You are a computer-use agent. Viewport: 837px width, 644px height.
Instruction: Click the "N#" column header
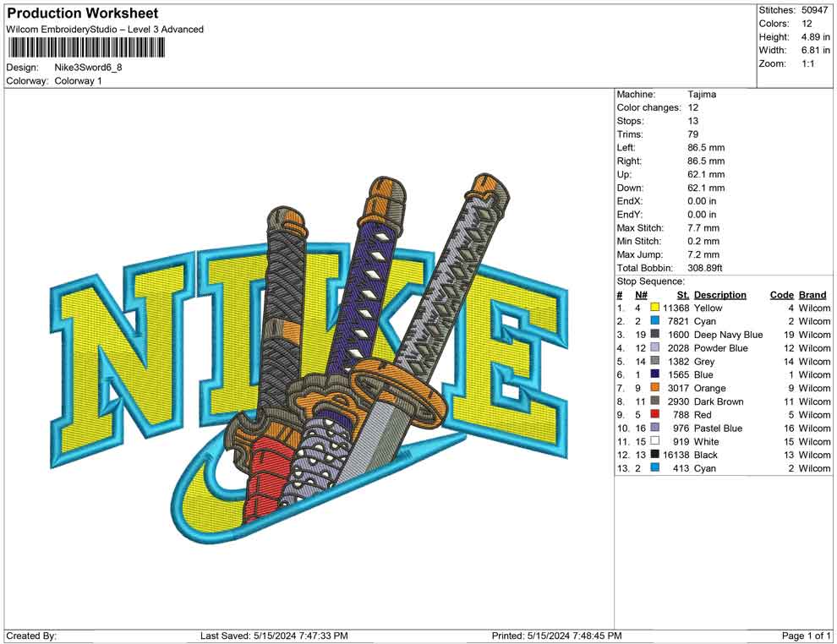641,295
